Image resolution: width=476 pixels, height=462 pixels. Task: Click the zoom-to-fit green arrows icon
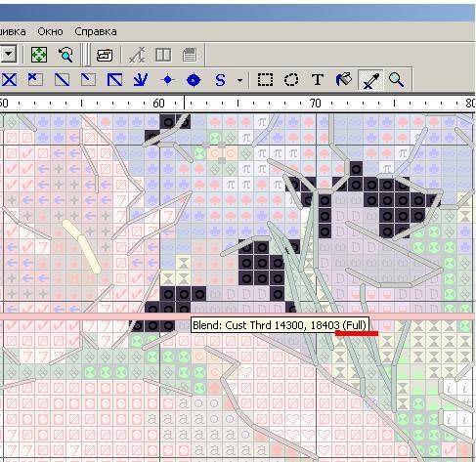point(39,55)
